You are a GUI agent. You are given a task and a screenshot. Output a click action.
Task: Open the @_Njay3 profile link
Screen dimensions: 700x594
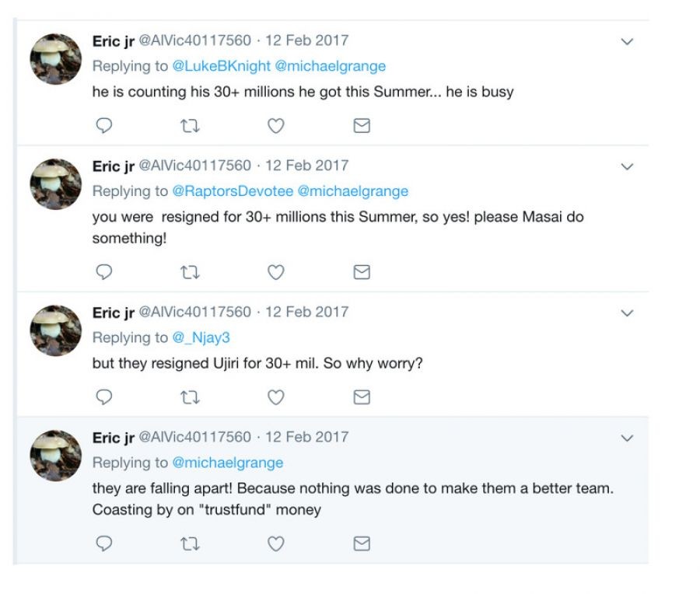(201, 337)
